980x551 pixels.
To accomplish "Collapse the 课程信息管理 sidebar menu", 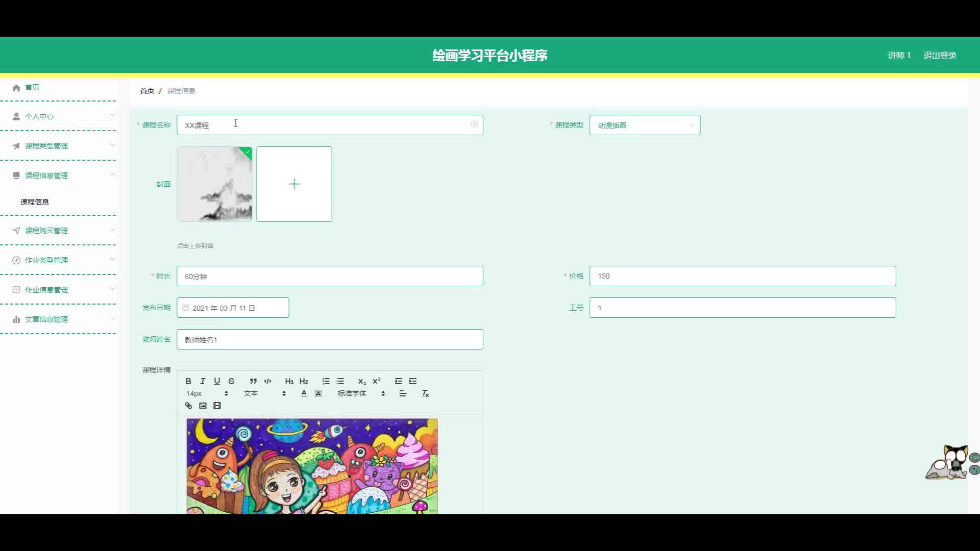I will [x=58, y=176].
